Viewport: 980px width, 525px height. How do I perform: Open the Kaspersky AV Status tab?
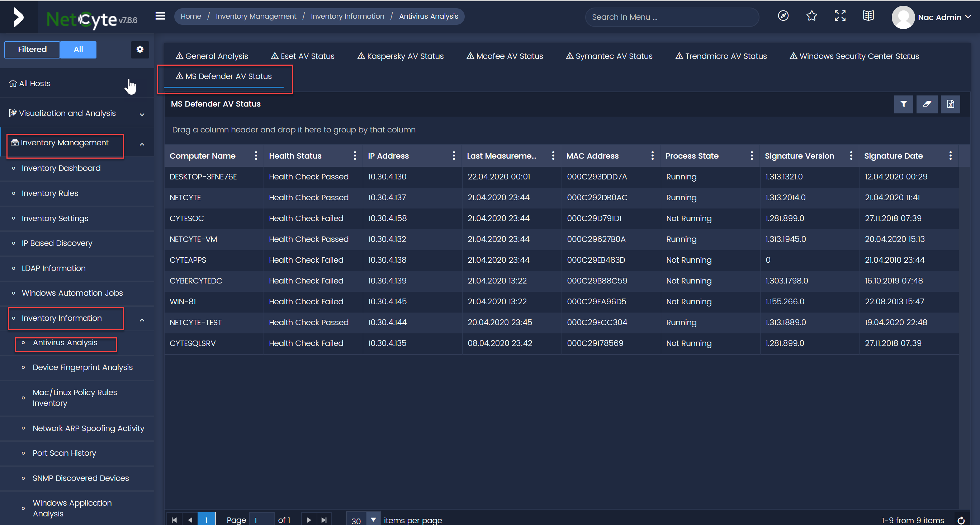401,56
